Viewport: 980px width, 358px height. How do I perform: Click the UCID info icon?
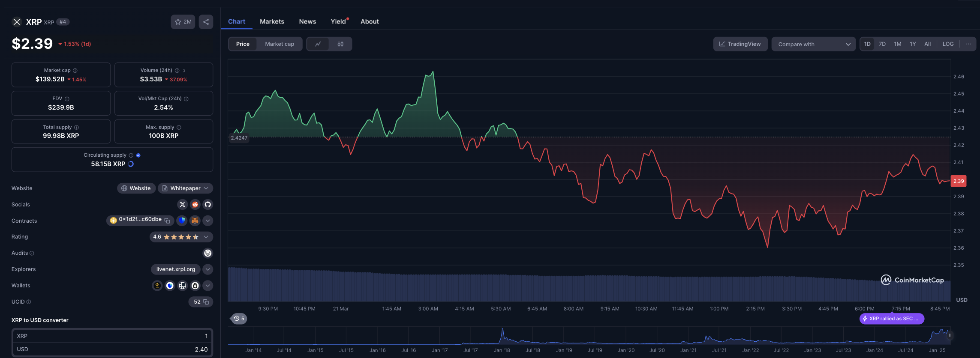29,302
